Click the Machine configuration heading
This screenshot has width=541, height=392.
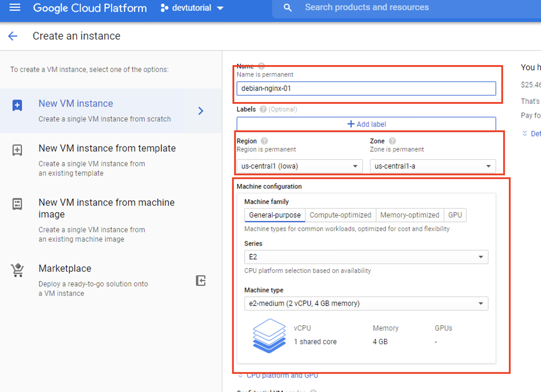pos(269,186)
